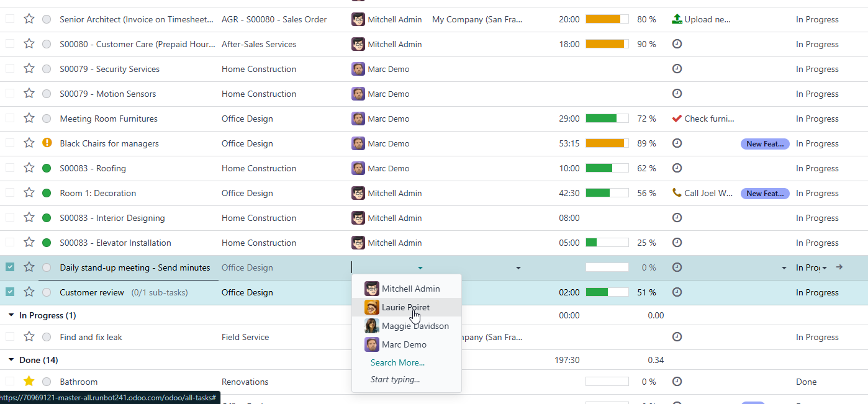The width and height of the screenshot is (868, 404).
Task: Check the box for S00079 - Motion Sensors
Action: (10, 94)
